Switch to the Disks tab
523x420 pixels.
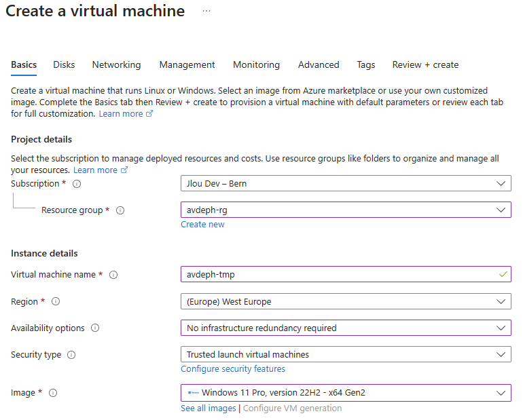coord(64,64)
